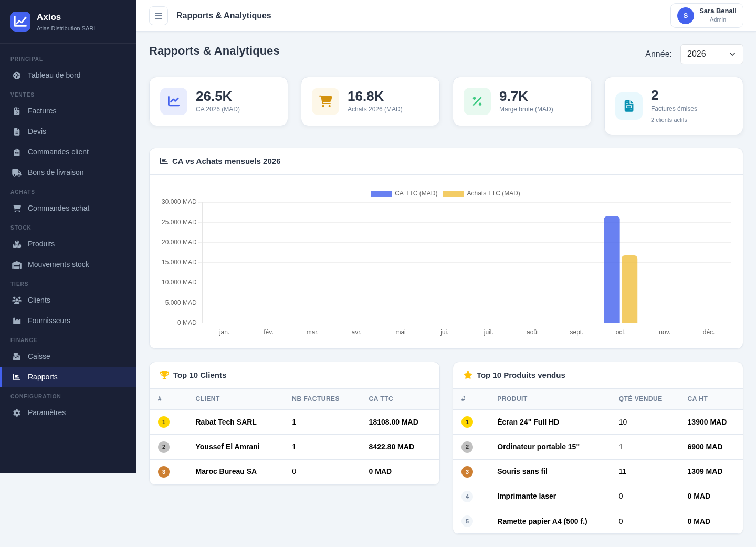This screenshot has height=547, width=756.
Task: Click the Souris sans fil product
Action: point(522,471)
